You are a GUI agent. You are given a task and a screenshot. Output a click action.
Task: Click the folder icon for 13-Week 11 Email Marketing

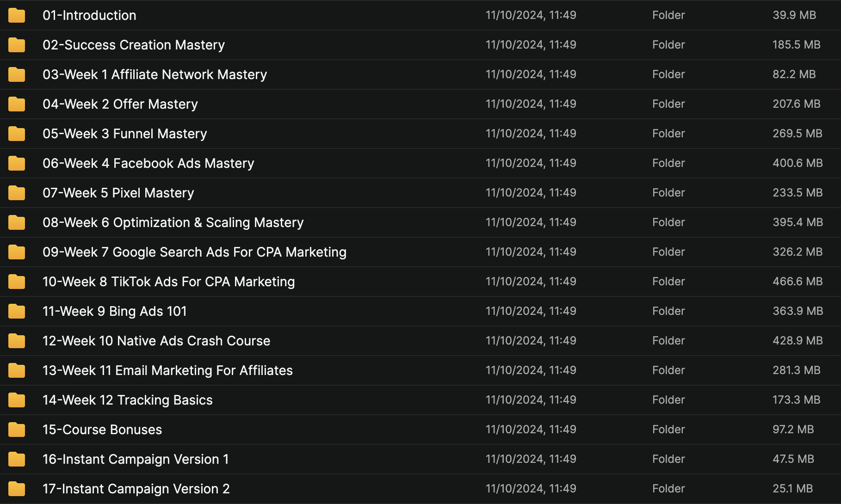pos(17,370)
